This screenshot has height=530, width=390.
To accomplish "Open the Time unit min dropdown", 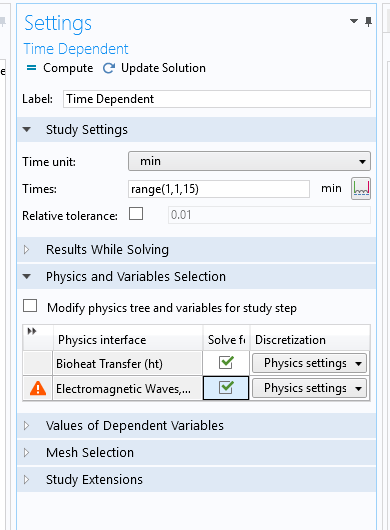I will coord(249,161).
